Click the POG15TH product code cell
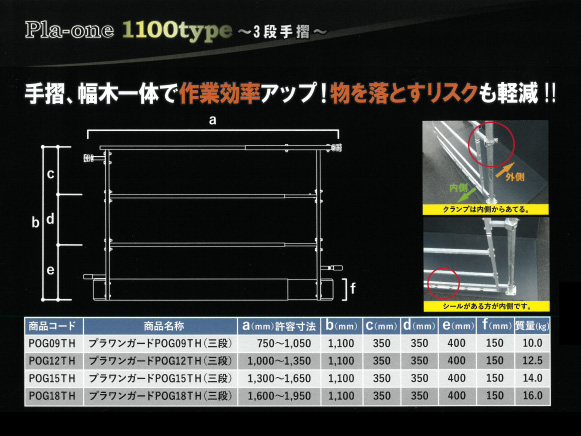 pyautogui.click(x=53, y=378)
